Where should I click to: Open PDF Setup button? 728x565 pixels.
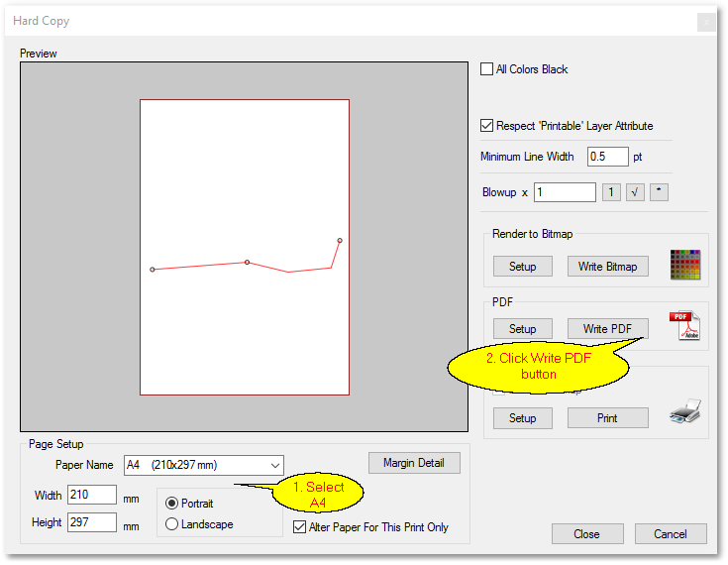tap(523, 329)
